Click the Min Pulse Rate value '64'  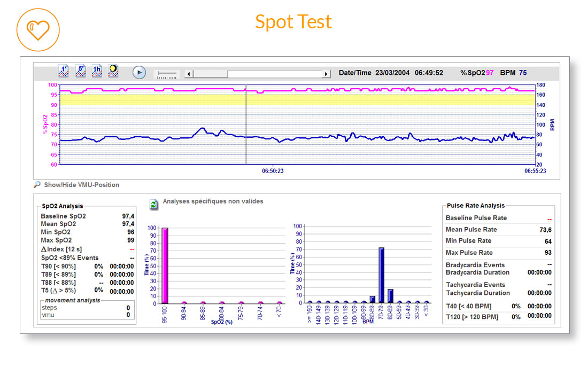click(x=548, y=241)
